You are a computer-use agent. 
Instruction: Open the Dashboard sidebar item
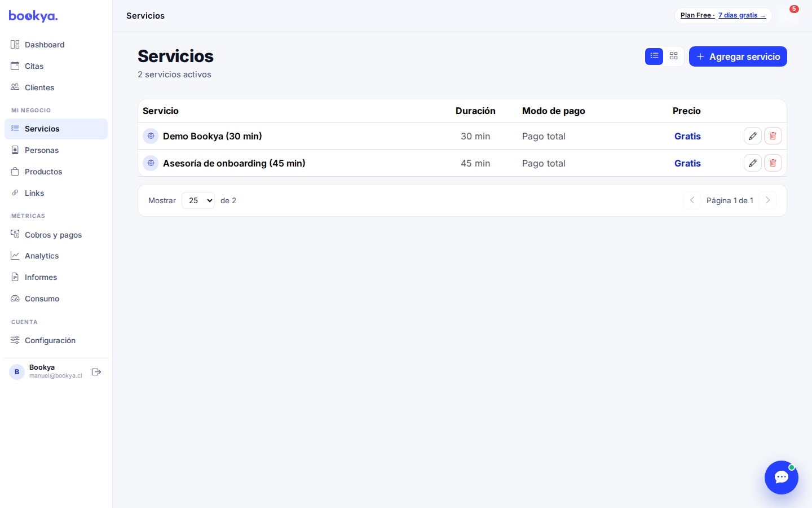coord(56,45)
